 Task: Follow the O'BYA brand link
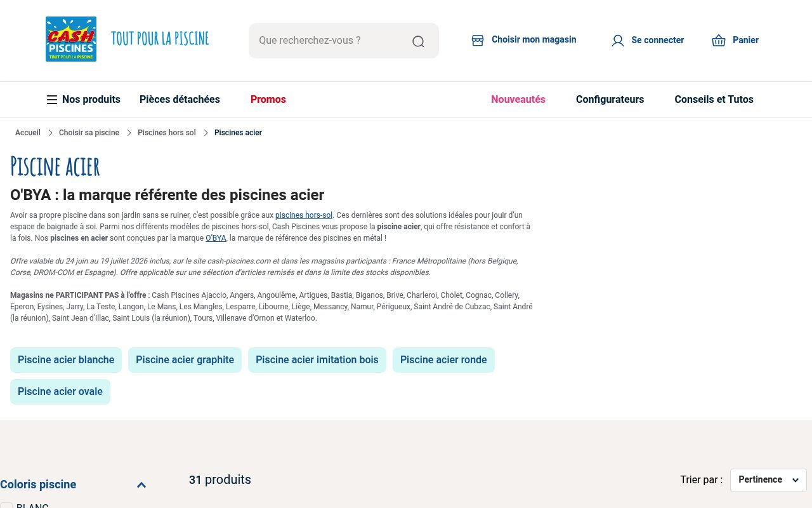click(216, 238)
